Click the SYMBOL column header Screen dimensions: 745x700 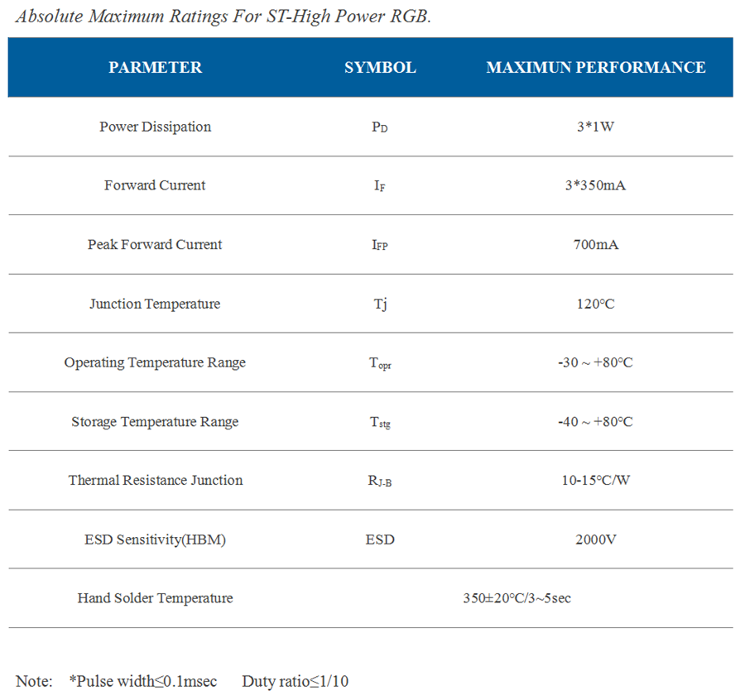point(380,67)
